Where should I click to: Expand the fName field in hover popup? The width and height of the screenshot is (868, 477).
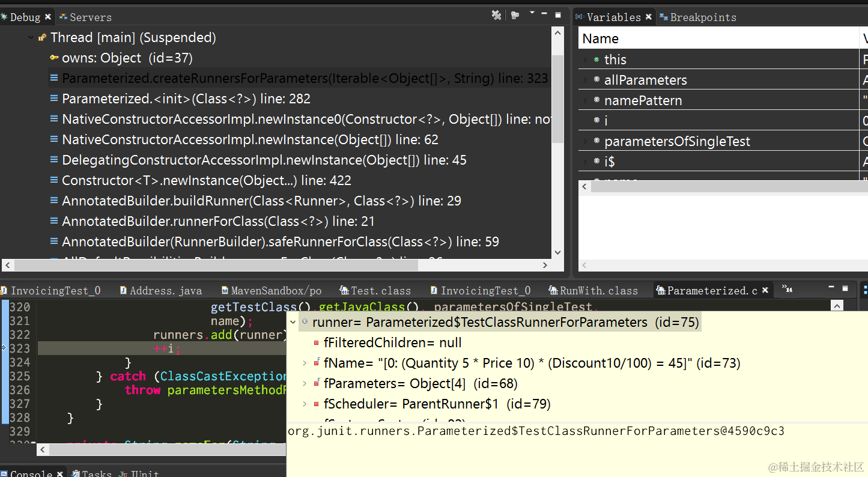pos(305,363)
